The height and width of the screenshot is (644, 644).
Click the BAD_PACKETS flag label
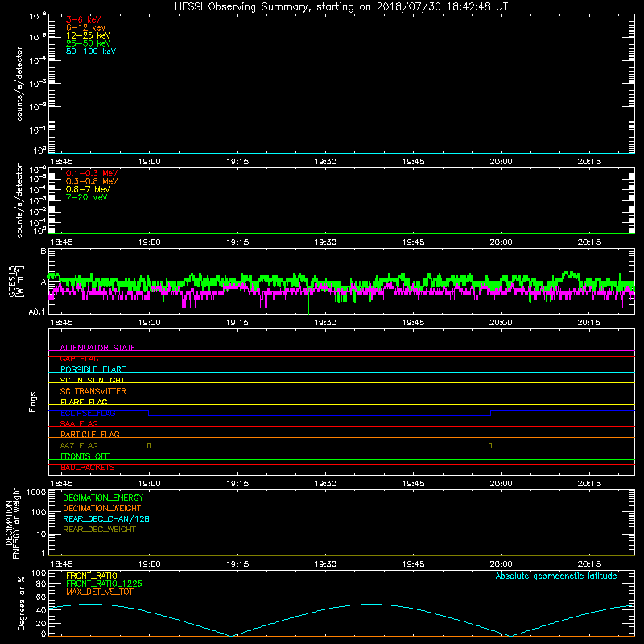tap(88, 467)
